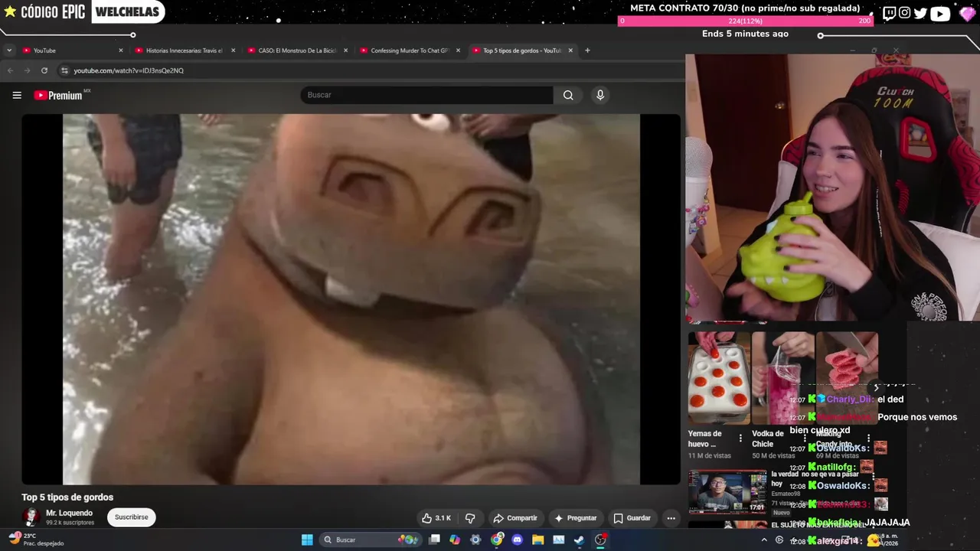Open la verdad no se qe va a pasar hoy thumbnail
This screenshot has height=551, width=980.
click(727, 492)
